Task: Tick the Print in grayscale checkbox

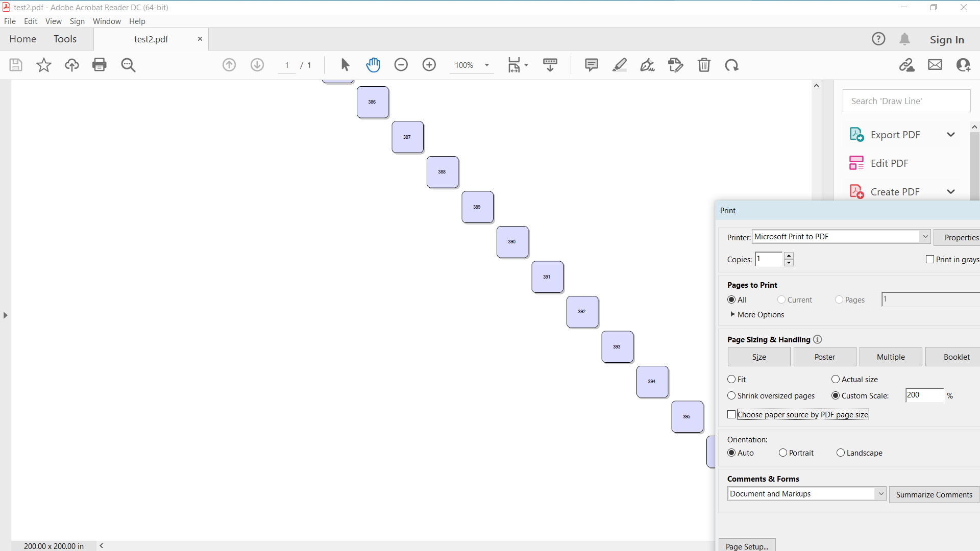Action: pos(930,259)
